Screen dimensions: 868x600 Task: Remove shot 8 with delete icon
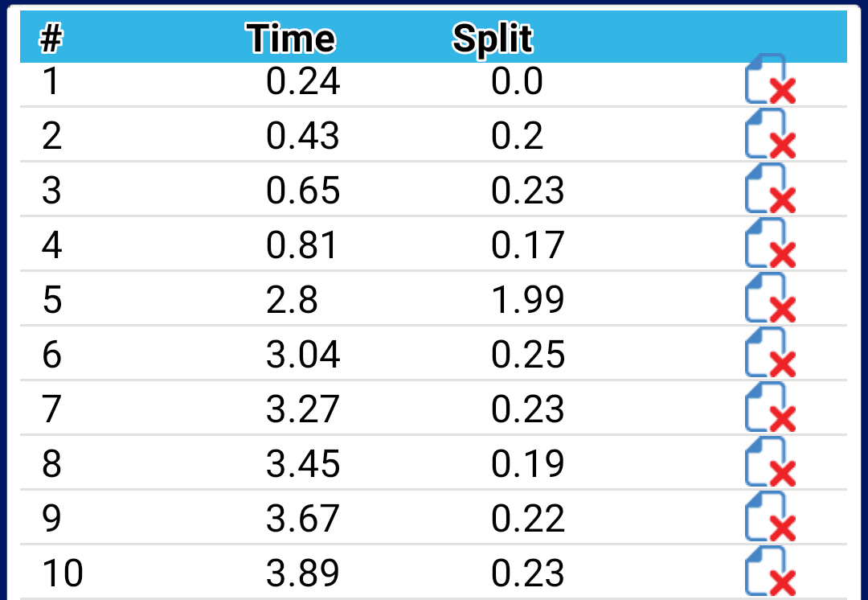(770, 462)
